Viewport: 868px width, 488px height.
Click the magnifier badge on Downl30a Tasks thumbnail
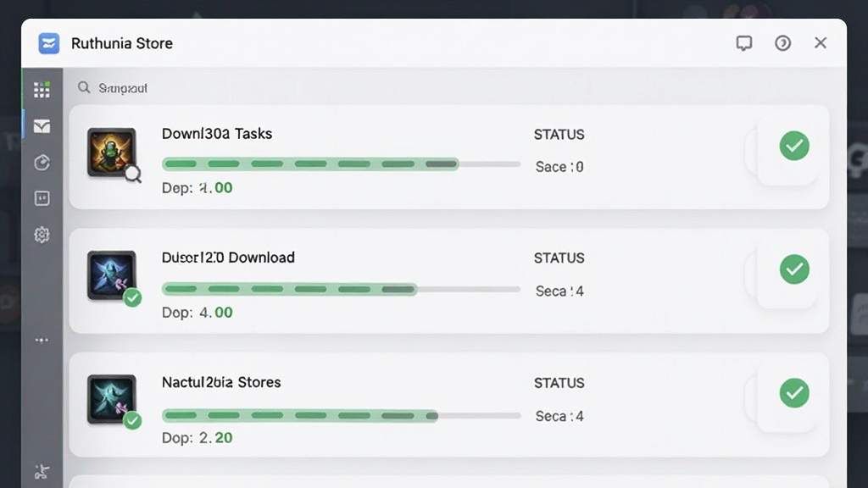(133, 175)
